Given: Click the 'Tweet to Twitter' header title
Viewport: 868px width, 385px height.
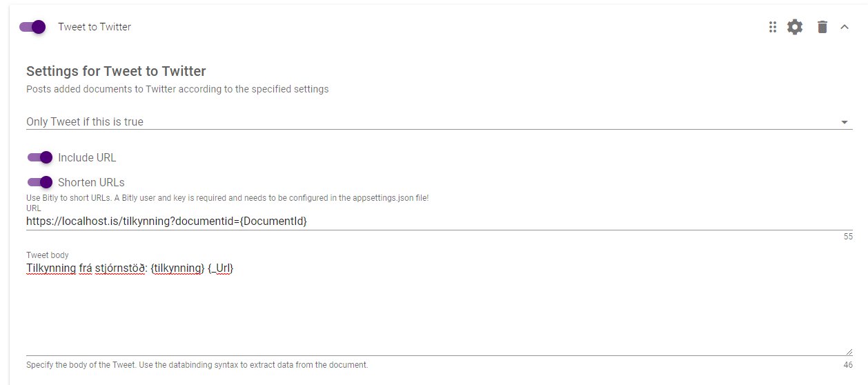Looking at the screenshot, I should [95, 27].
